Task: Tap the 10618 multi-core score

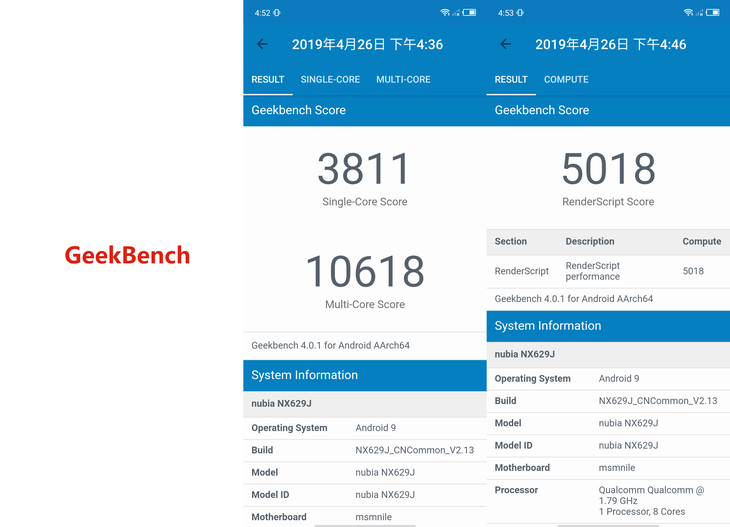Action: coord(365,271)
